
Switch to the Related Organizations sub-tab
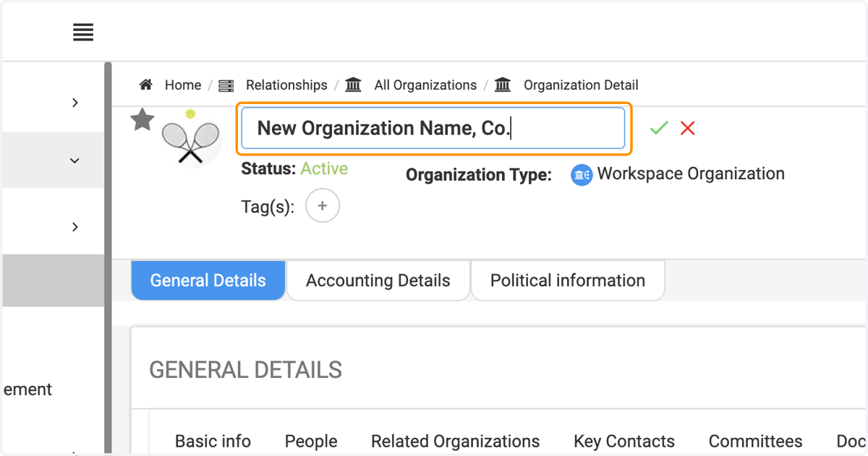[x=456, y=442]
